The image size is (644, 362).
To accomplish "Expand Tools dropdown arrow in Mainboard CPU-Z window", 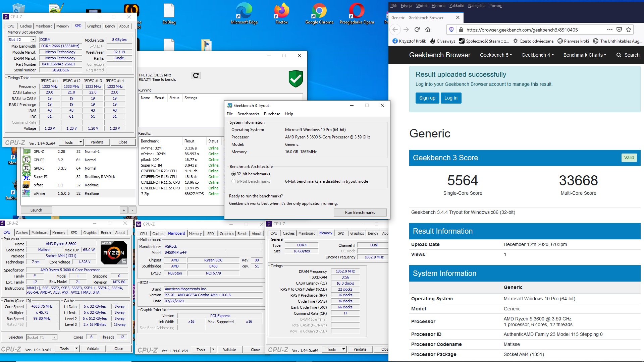I will (213, 350).
